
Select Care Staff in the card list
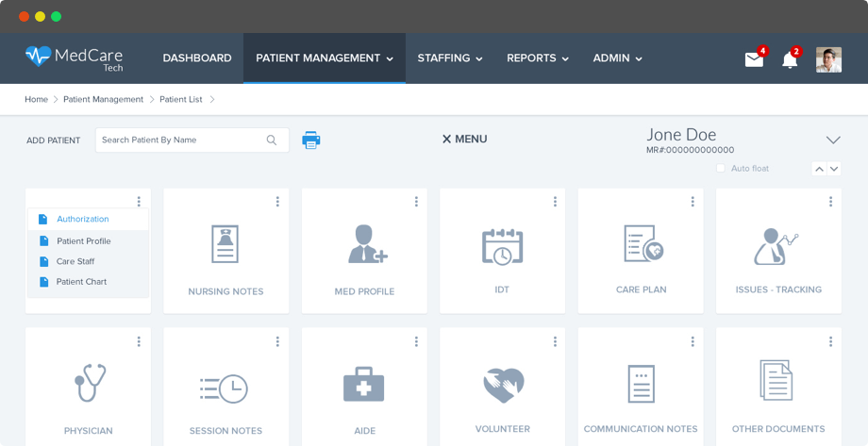(x=75, y=261)
